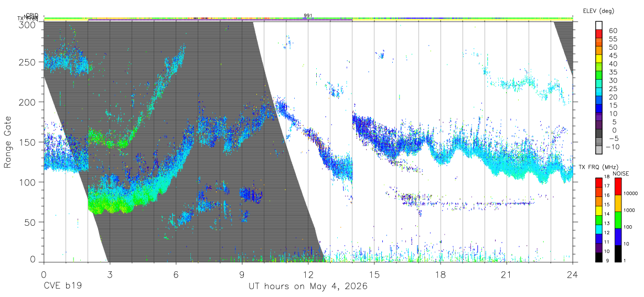Click the '6' hour tick on the UT axis
The width and height of the screenshot is (644, 297).
point(176,275)
